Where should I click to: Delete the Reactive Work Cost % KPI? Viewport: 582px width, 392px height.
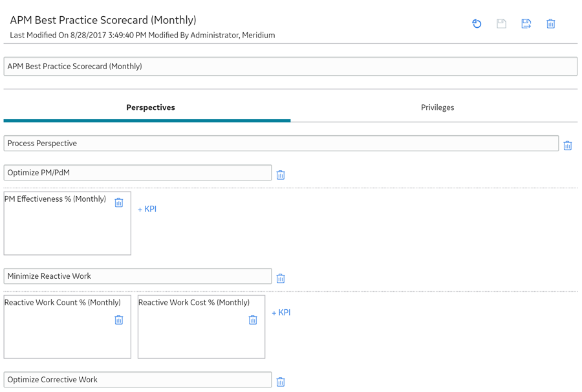tap(253, 320)
